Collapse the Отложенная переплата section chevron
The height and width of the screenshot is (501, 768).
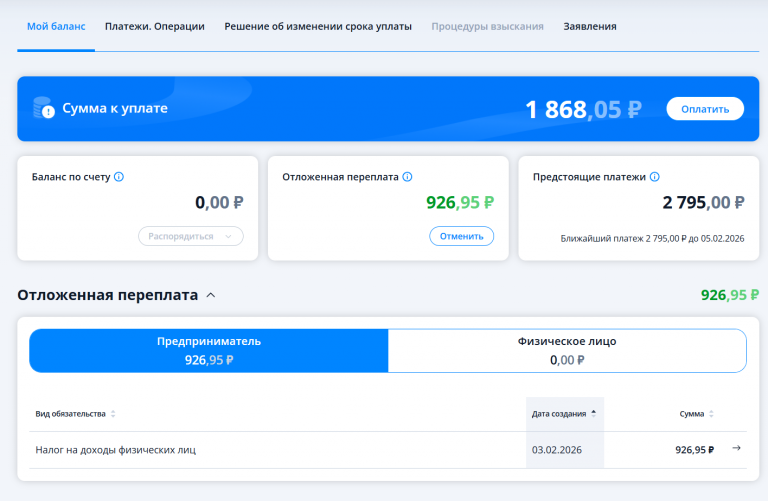211,295
